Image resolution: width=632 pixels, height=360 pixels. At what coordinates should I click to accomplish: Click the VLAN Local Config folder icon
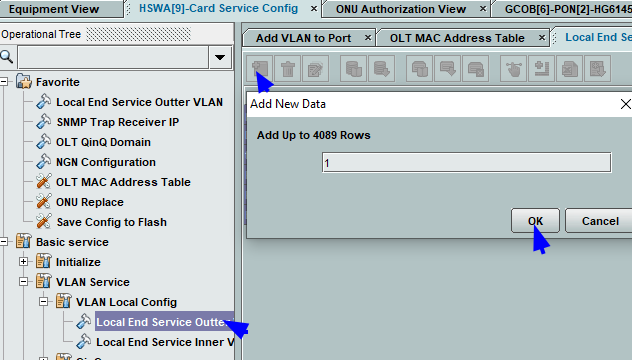click(64, 302)
